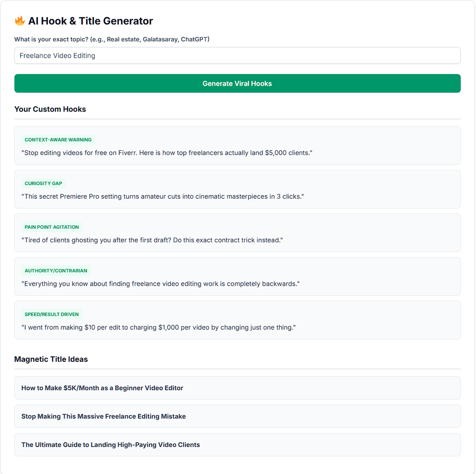Click the Generate Viral Hooks button
Viewport: 476px width, 474px height.
click(x=238, y=83)
